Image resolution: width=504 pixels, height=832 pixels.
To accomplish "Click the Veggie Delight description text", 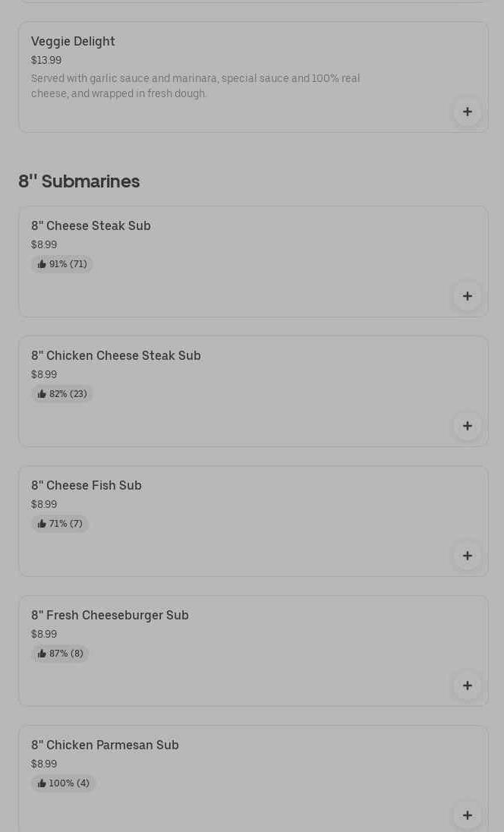I will [x=195, y=86].
